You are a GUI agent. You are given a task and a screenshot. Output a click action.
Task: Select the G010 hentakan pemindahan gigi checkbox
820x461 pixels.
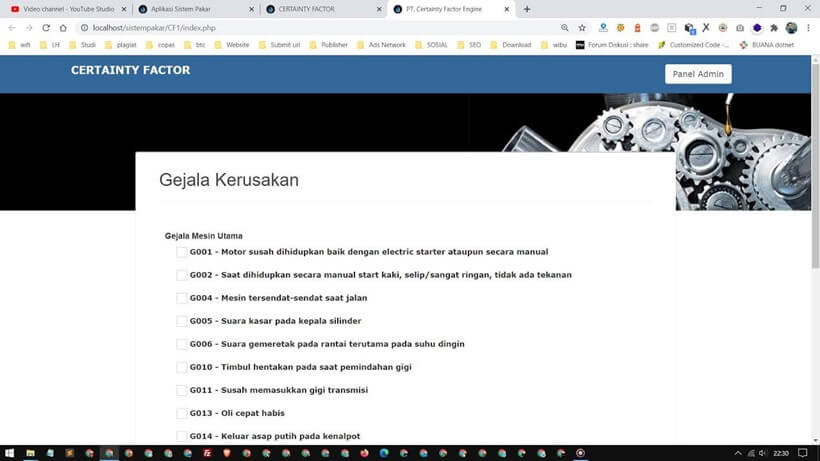pos(182,367)
